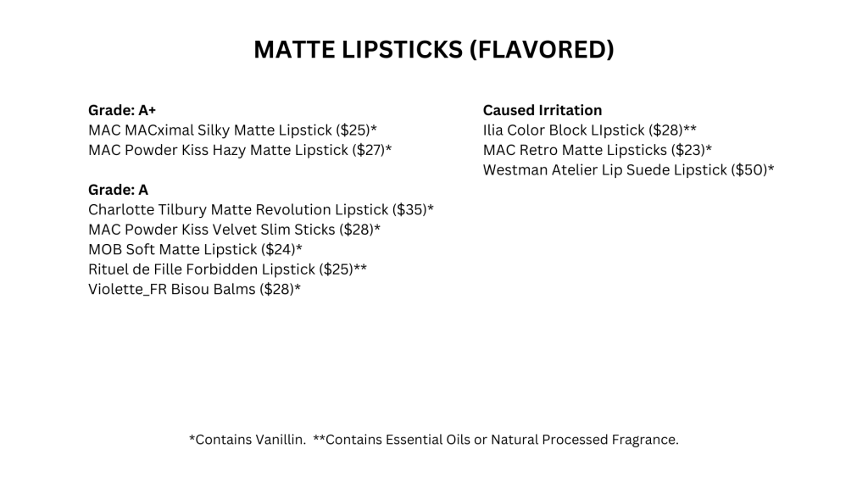
Task: Click the "Caused Irritation" heading
Action: tap(542, 110)
